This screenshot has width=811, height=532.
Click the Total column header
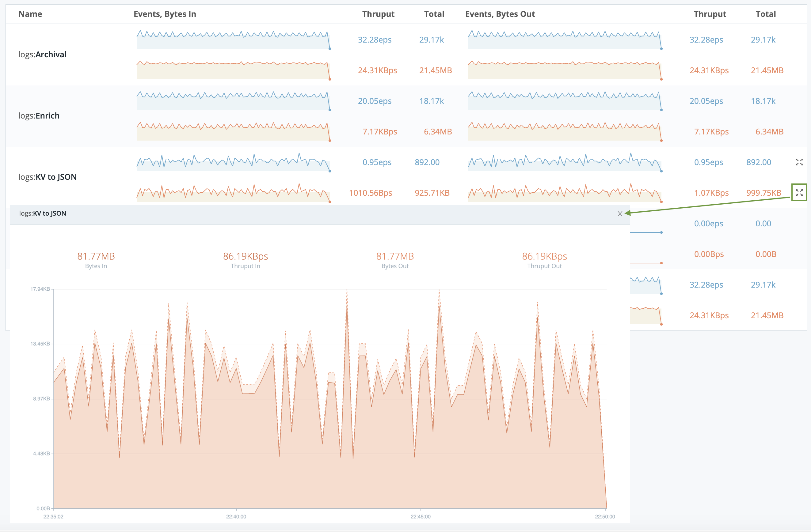point(434,14)
